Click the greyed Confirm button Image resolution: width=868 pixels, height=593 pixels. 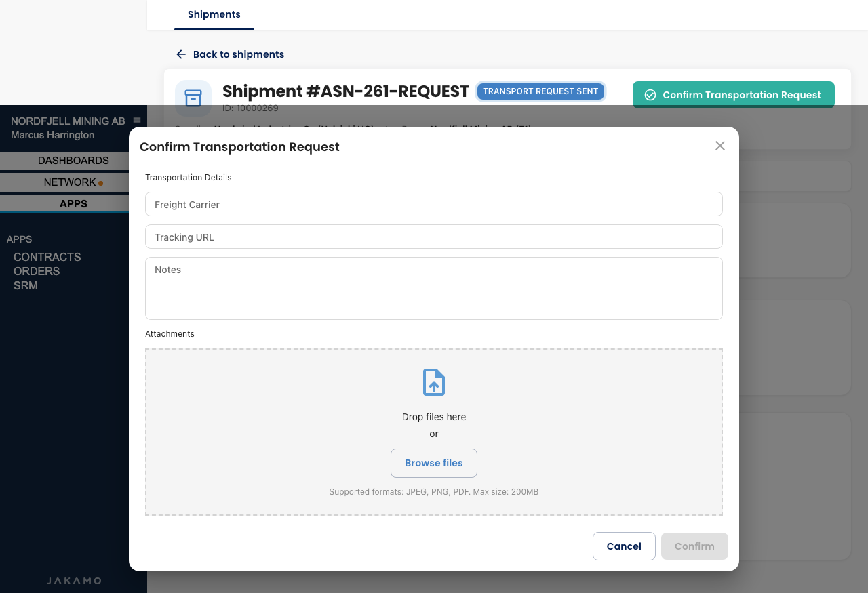point(694,546)
